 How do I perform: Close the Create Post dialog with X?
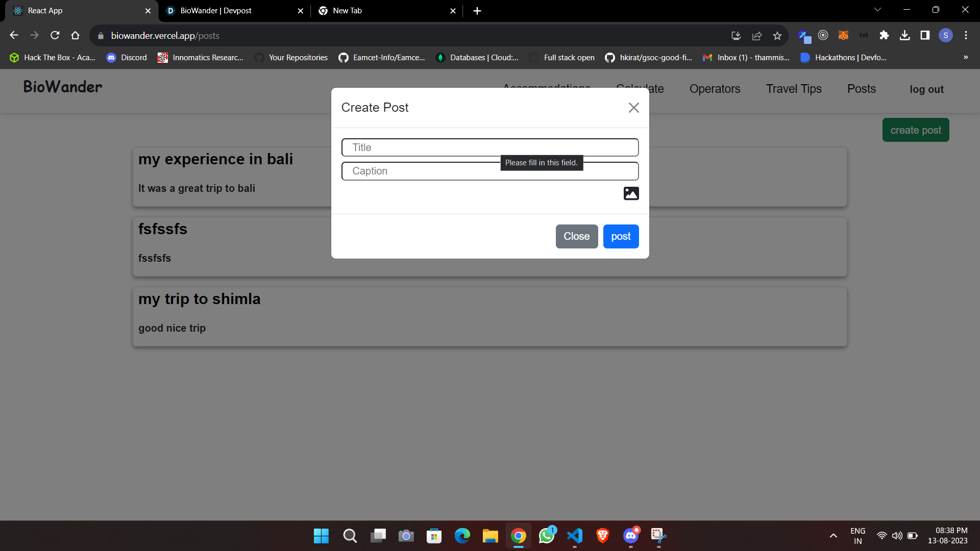pos(633,108)
